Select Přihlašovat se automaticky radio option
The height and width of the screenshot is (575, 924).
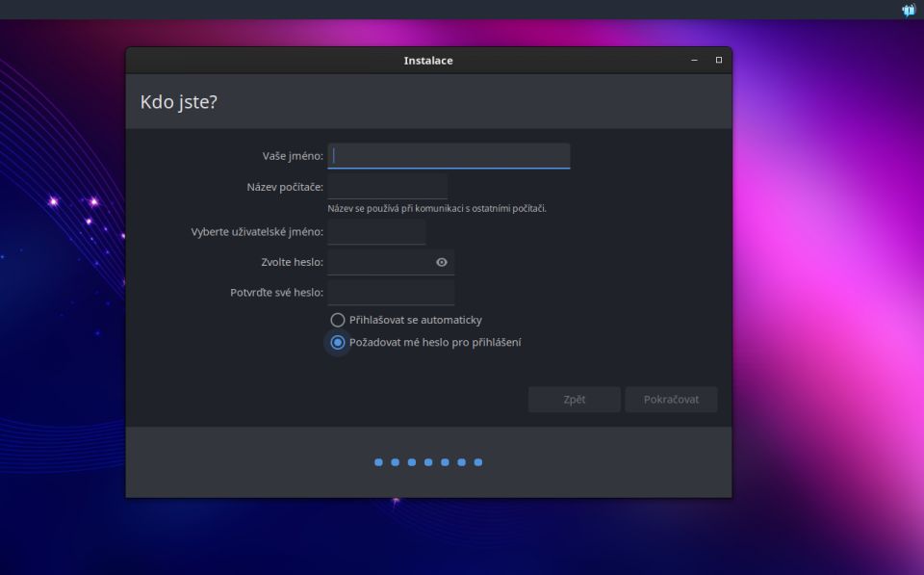tap(406, 320)
